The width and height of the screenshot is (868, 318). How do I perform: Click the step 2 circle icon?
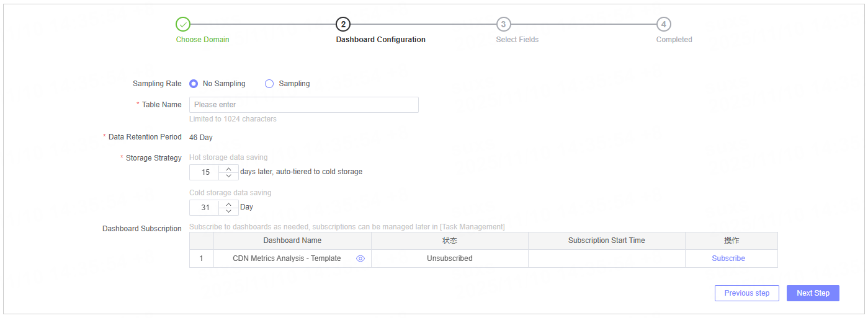(342, 24)
